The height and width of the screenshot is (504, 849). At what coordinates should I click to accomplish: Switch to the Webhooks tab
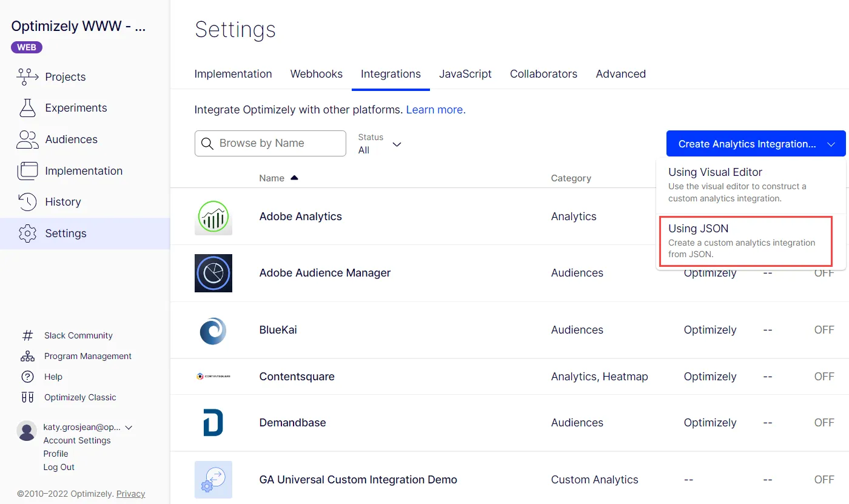[317, 74]
